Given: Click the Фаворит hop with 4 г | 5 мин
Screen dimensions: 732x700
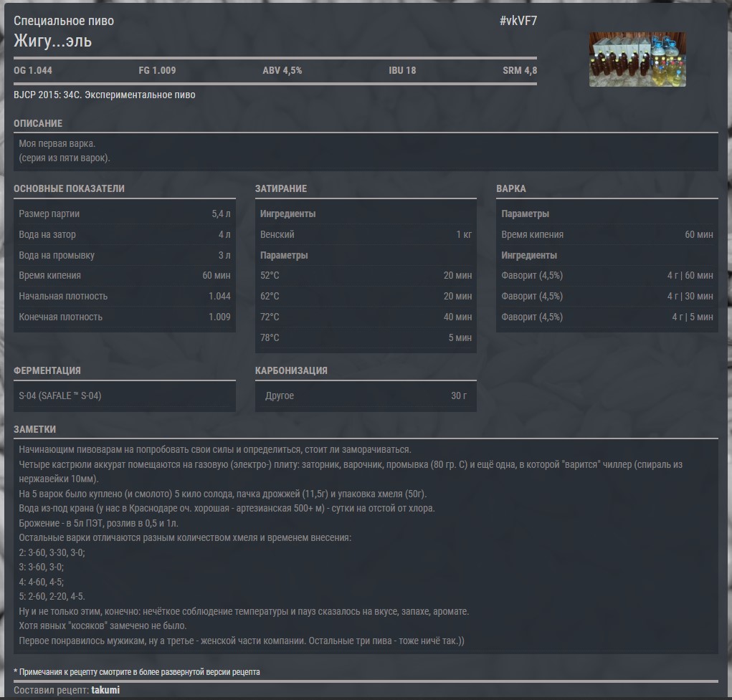Looking at the screenshot, I should (607, 317).
